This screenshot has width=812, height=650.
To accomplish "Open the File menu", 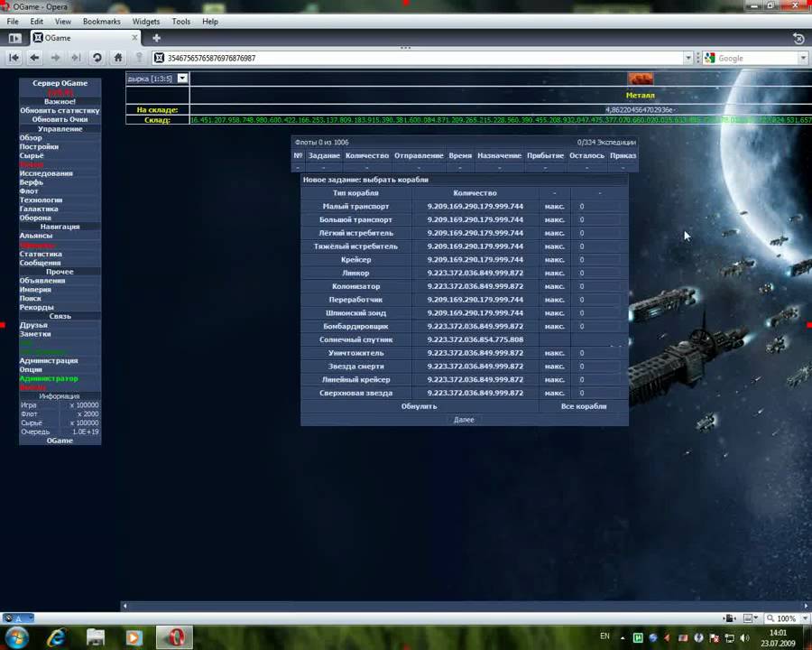I will pyautogui.click(x=13, y=22).
